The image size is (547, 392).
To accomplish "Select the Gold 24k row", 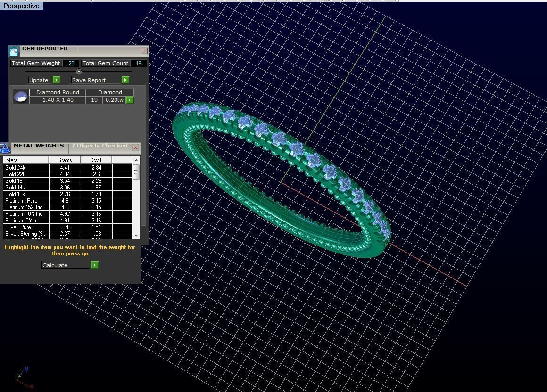I will click(68, 168).
